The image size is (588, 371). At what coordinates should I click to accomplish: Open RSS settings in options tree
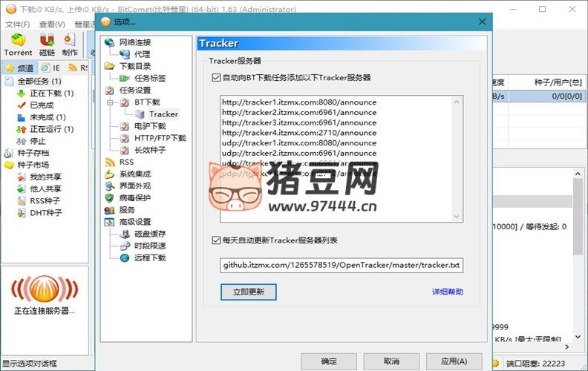[126, 162]
